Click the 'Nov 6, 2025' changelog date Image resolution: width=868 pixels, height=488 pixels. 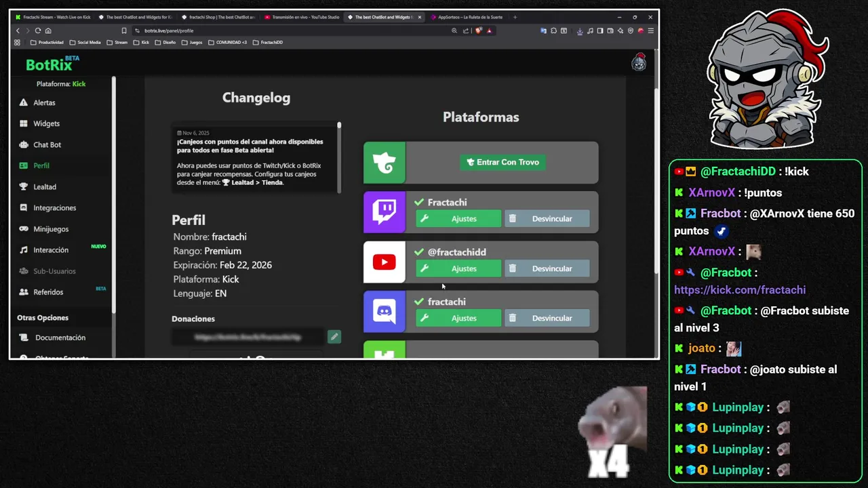point(193,133)
